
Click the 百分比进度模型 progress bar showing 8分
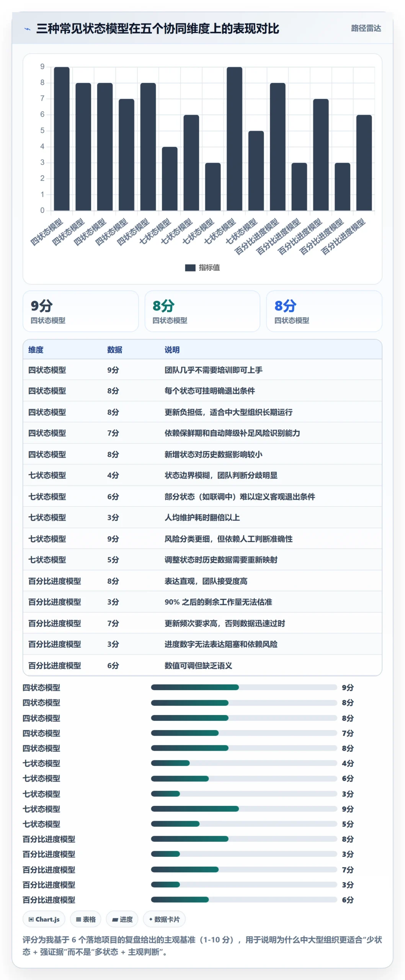tap(244, 839)
